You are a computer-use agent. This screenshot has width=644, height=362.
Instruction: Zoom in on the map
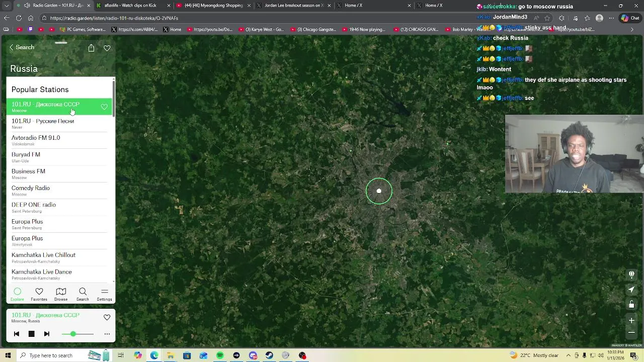tap(631, 320)
